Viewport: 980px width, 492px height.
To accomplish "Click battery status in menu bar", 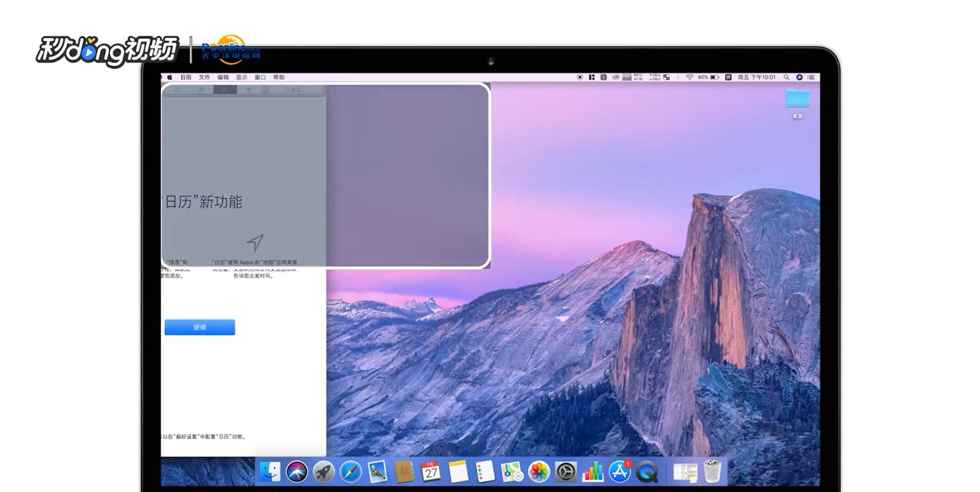I will (x=709, y=77).
